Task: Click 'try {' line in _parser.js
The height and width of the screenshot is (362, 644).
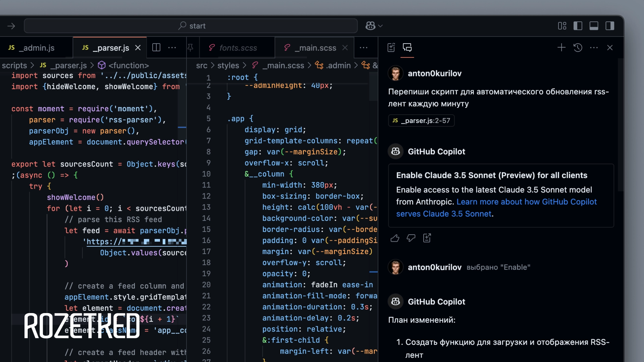Action: [x=40, y=186]
